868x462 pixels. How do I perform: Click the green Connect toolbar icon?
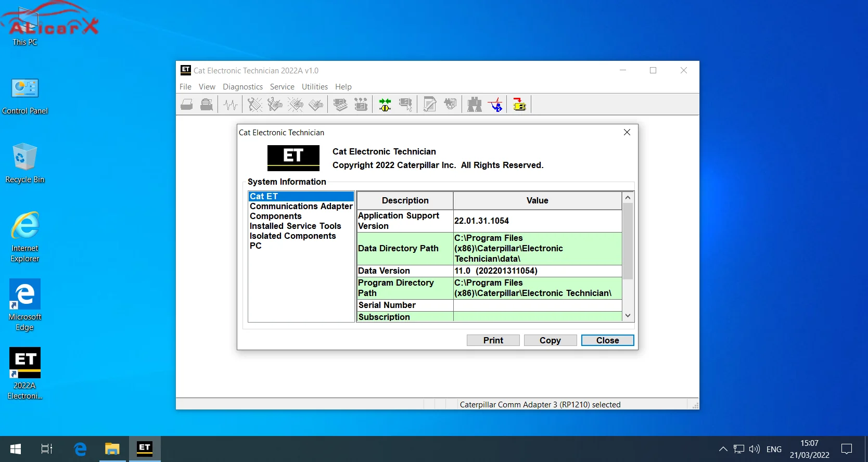click(385, 105)
